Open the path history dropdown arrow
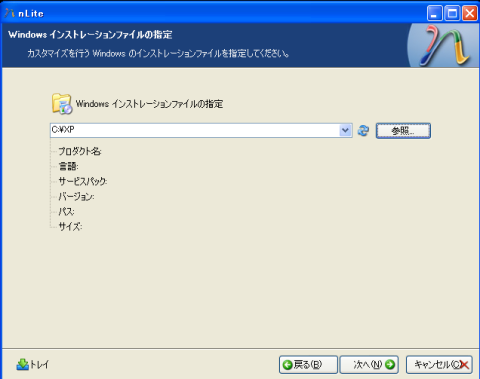The height and width of the screenshot is (379, 480). (345, 130)
